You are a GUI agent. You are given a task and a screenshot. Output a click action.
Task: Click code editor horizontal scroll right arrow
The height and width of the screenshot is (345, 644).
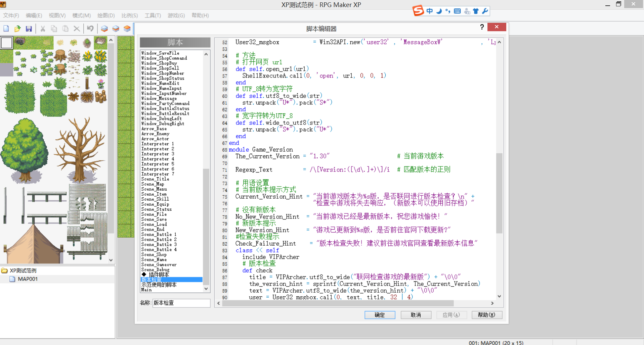(x=492, y=303)
